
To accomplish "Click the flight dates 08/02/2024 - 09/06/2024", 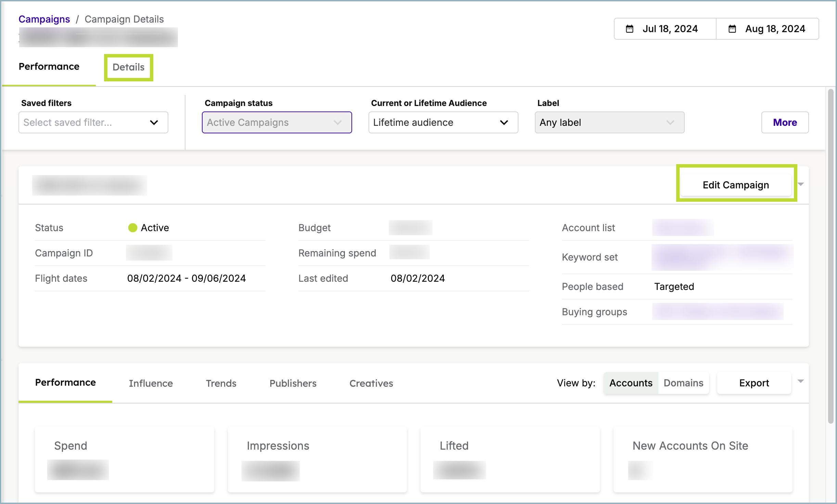I will [x=186, y=278].
